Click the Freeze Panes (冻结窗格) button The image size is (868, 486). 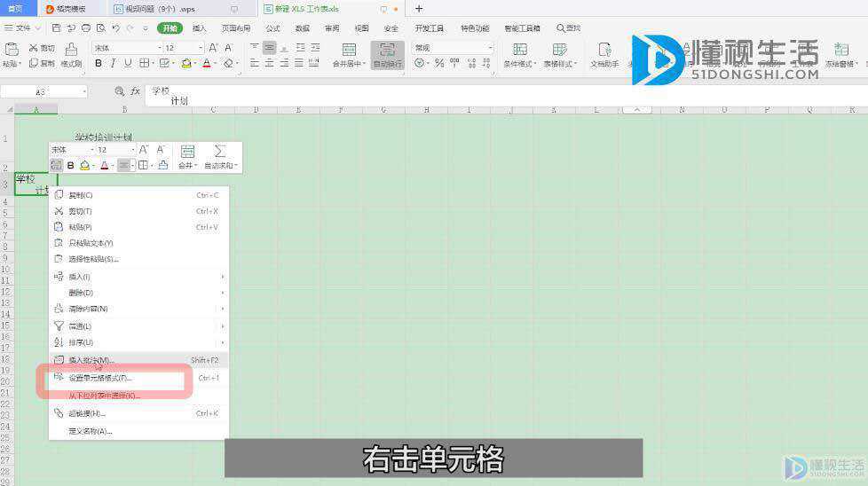[840, 55]
